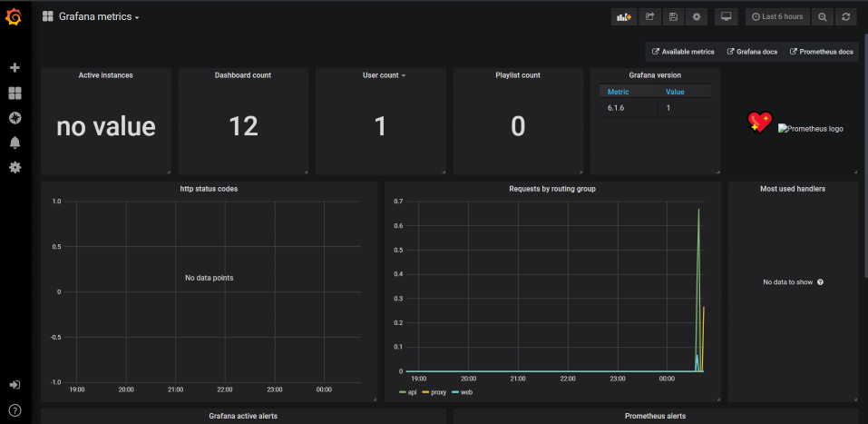The image size is (868, 424).
Task: Open Alerting bell icon in sidebar
Action: 15,143
